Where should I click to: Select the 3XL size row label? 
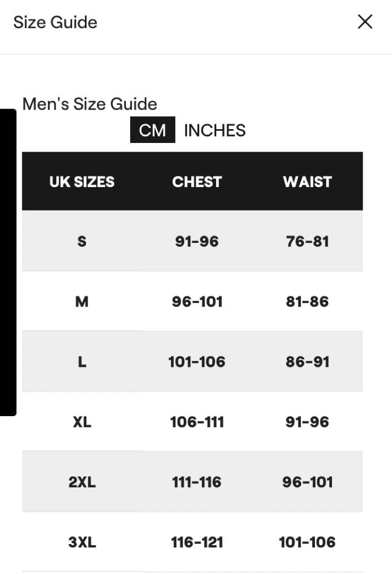pyautogui.click(x=82, y=542)
